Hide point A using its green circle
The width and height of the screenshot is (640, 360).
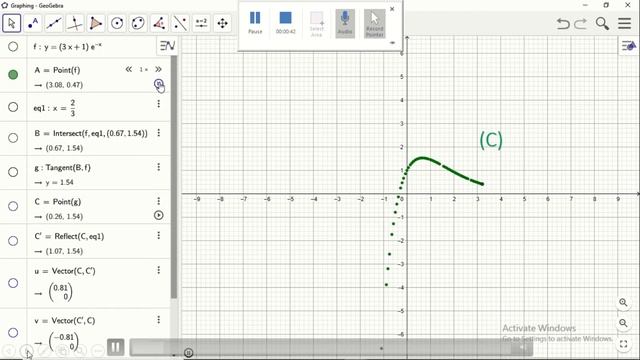[x=13, y=75]
